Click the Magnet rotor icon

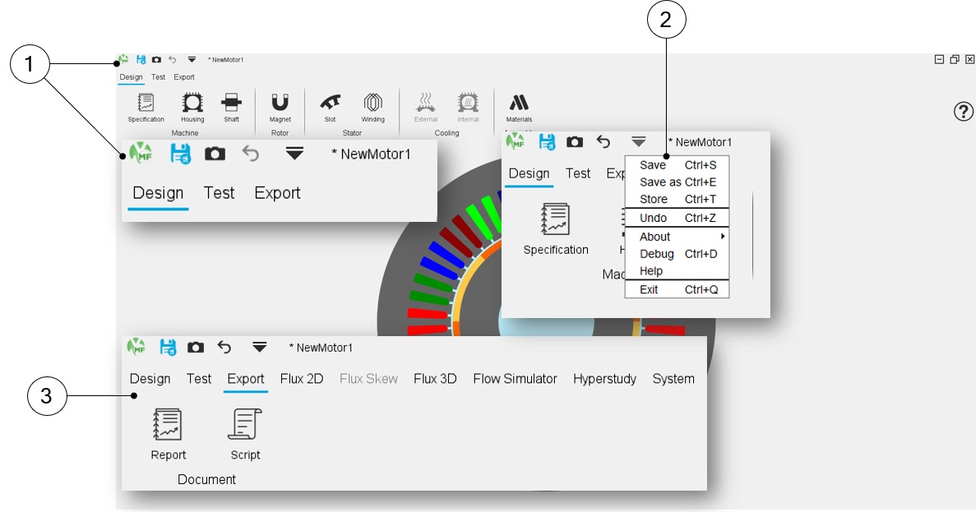click(280, 103)
